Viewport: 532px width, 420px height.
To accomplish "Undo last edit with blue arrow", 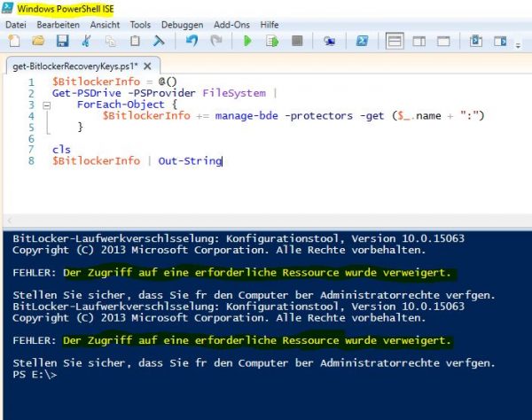I will [192, 41].
